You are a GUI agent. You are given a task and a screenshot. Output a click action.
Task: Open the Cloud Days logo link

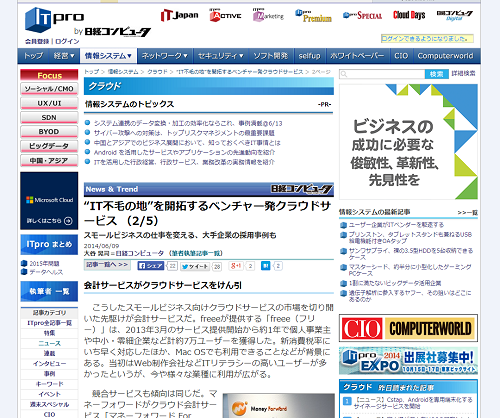coord(409,15)
